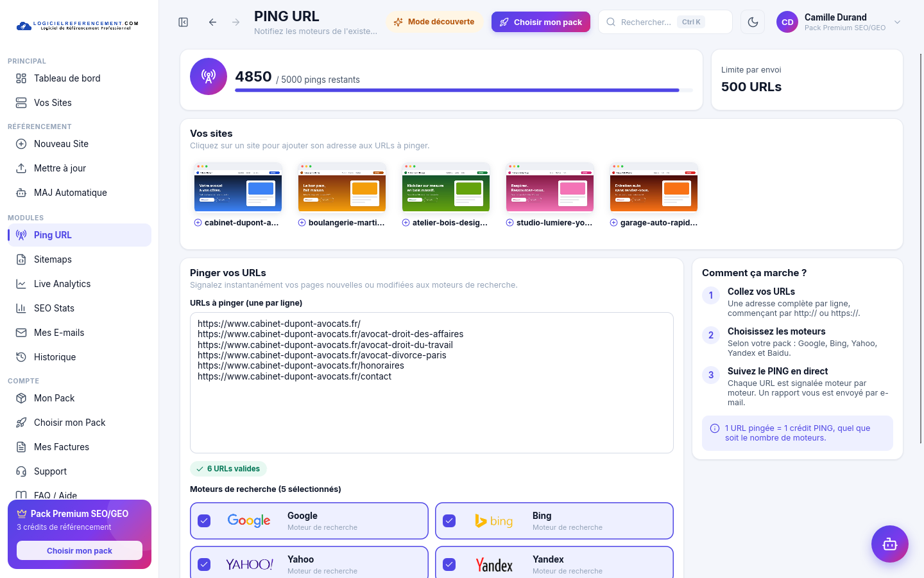Screen dimensions: 924x578
Task: Select the cabinet-dupont site thumbnail
Action: click(238, 187)
